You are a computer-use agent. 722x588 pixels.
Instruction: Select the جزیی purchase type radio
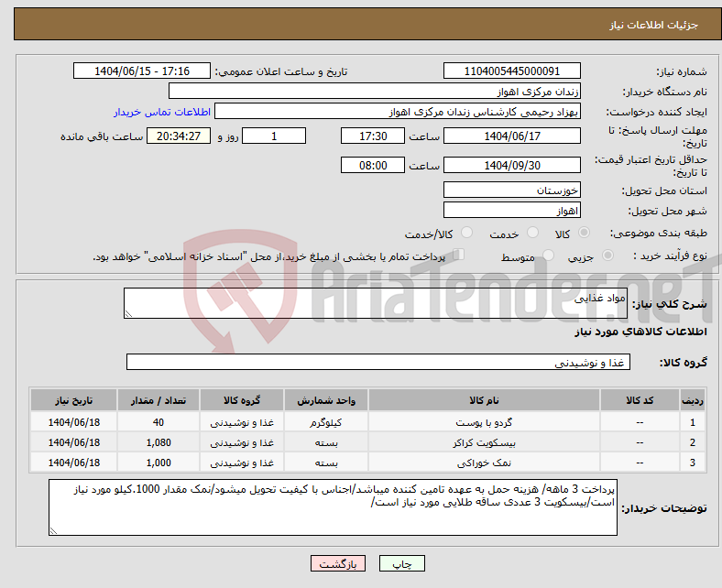(607, 256)
